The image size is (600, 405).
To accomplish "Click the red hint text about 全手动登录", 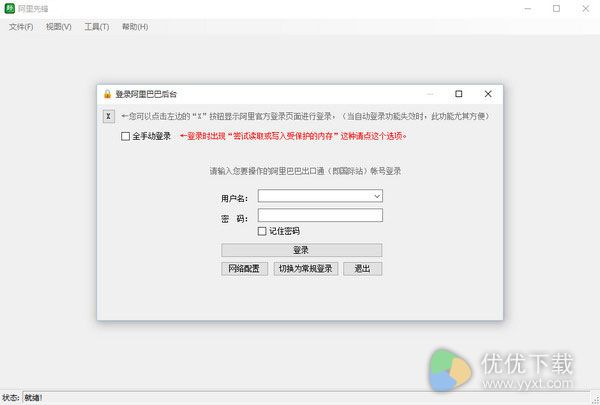I will (293, 136).
